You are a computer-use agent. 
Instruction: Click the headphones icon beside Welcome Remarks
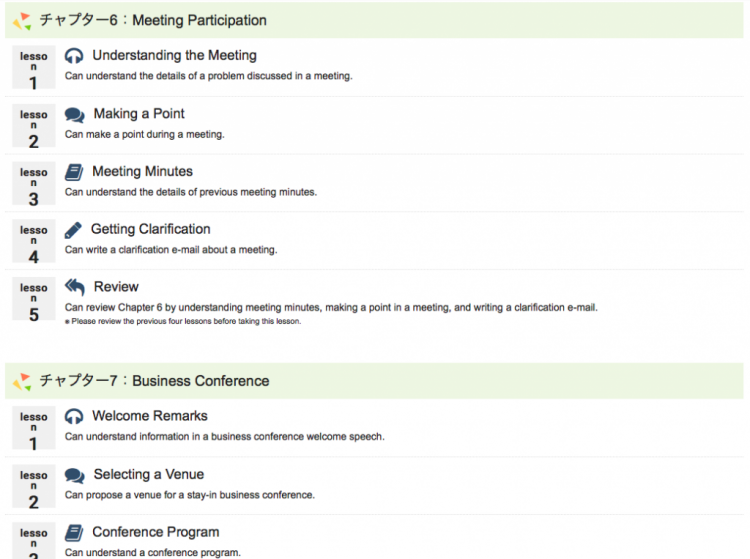click(74, 417)
